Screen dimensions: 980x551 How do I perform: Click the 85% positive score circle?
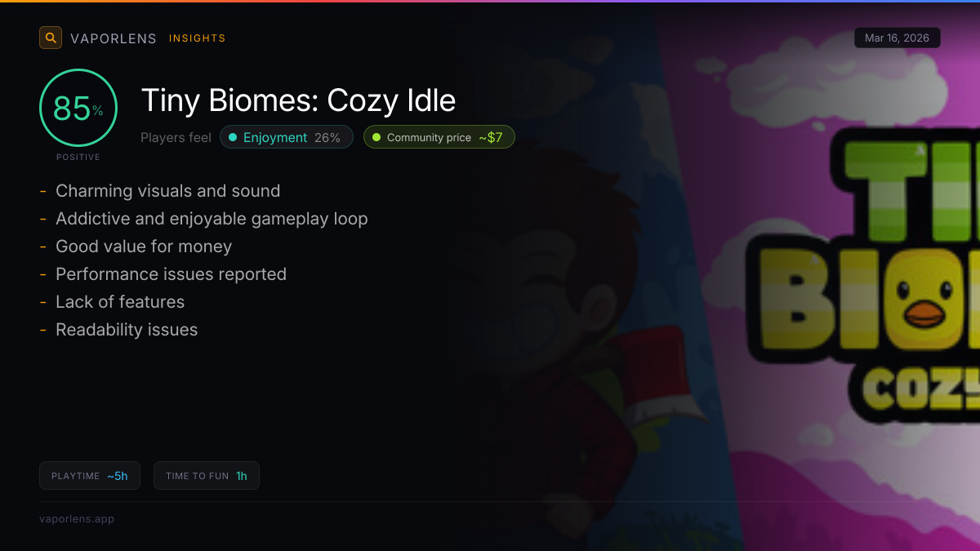click(x=78, y=108)
